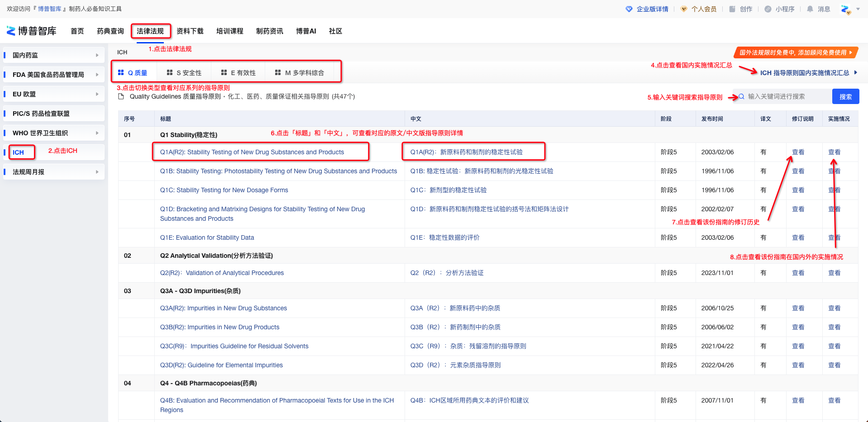This screenshot has height=422, width=868.
Task: Open Q2(R2) Validation of Analytical Procedures link
Action: (222, 273)
